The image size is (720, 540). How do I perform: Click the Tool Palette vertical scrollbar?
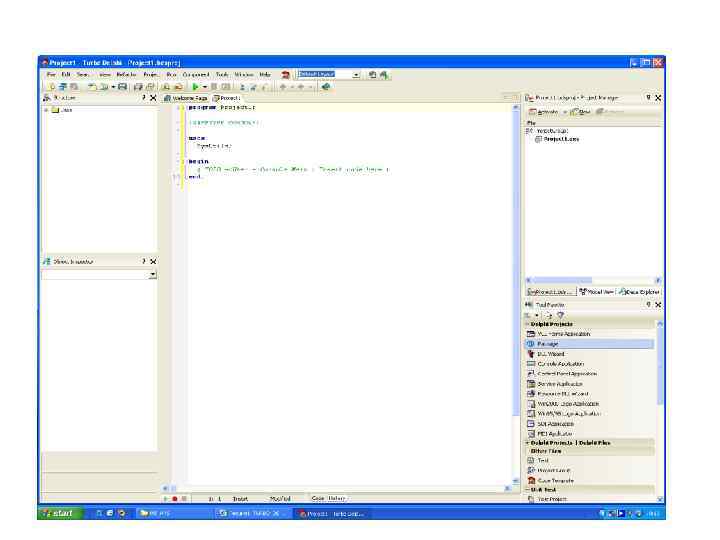[x=660, y=411]
